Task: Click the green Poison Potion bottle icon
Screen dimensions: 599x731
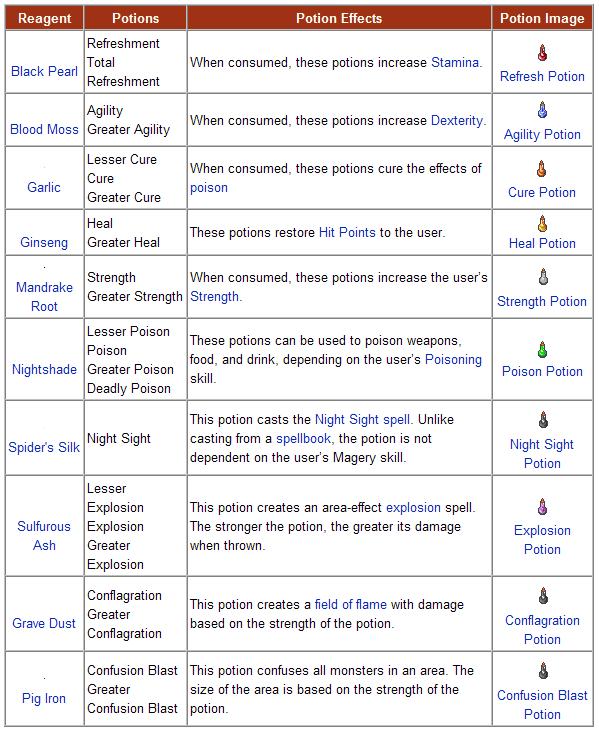Action: 542,350
